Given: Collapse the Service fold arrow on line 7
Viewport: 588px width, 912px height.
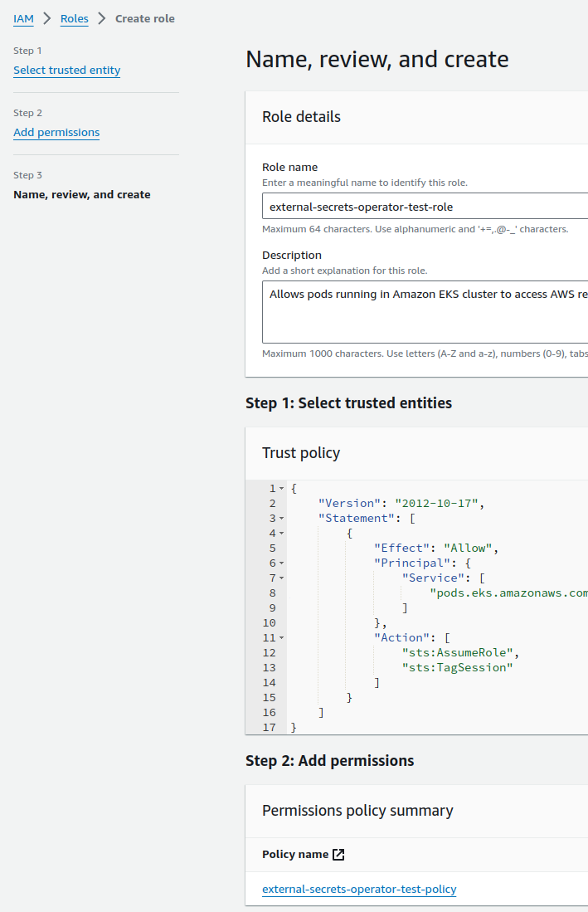Looking at the screenshot, I should click(281, 578).
